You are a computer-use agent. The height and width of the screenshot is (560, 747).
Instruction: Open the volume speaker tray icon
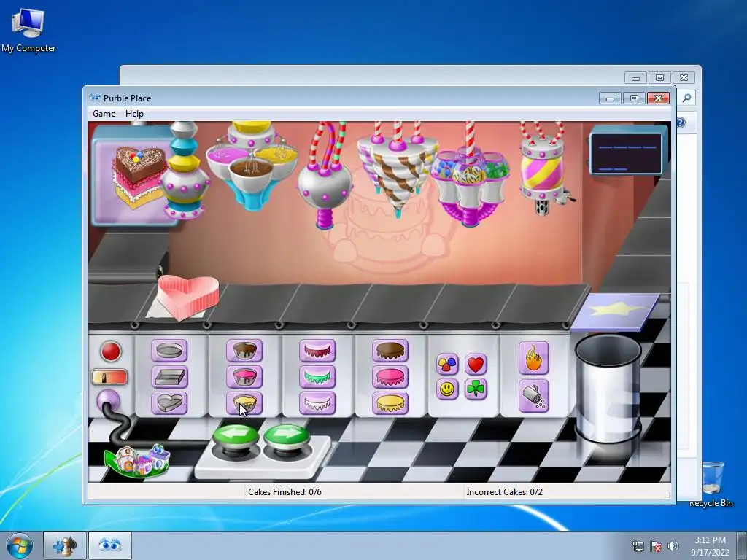(x=673, y=546)
